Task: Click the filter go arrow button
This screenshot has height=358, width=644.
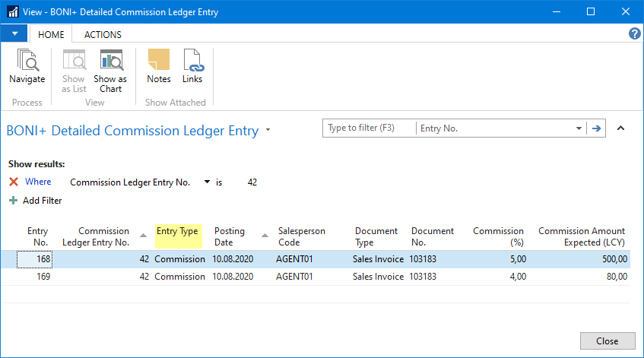Action: coord(597,128)
